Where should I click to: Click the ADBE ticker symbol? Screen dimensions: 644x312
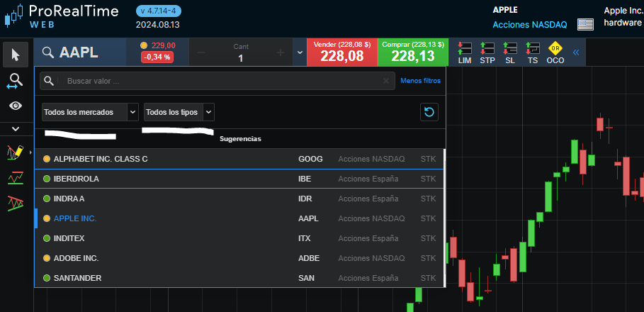309,258
